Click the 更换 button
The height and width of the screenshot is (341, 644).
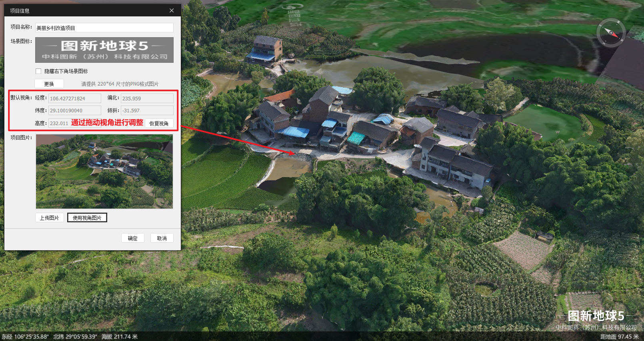coord(49,84)
